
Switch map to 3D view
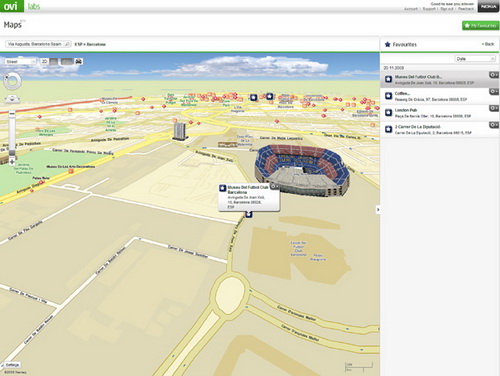point(55,61)
